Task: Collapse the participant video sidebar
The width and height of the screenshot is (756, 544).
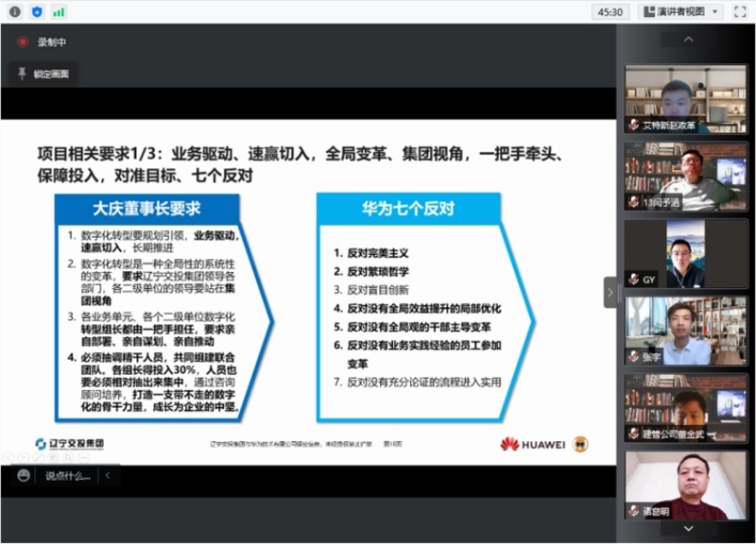Action: tap(610, 292)
